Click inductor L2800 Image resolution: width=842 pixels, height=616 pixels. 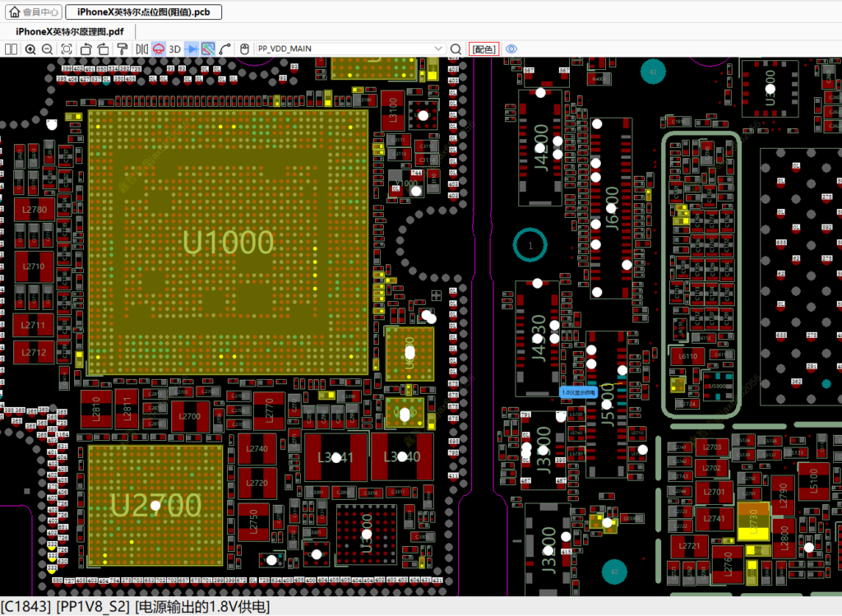784,538
